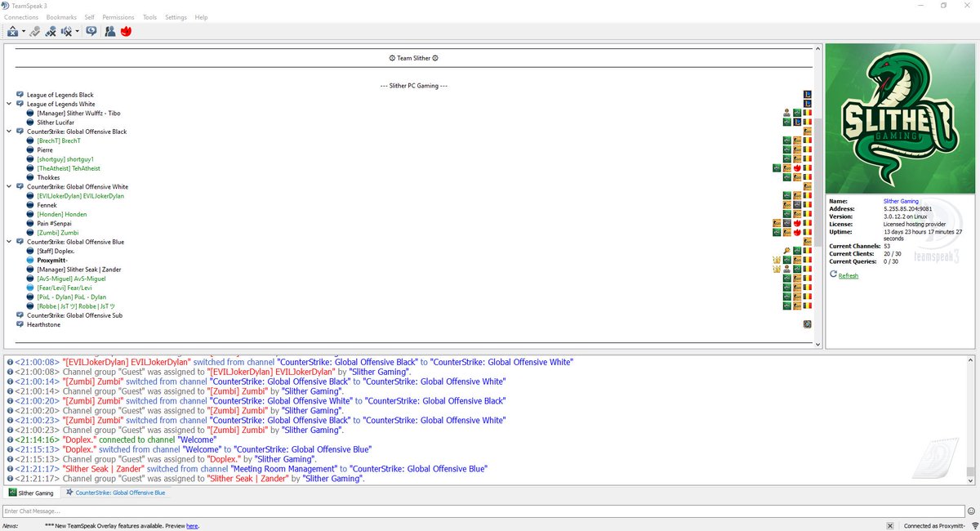
Task: Click the Slither Gaming server name link
Action: coord(901,201)
